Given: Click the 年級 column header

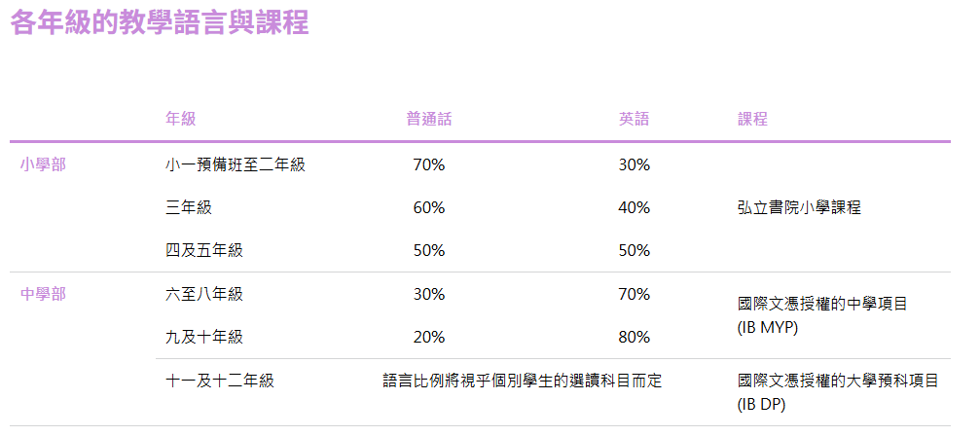Looking at the screenshot, I should [181, 120].
